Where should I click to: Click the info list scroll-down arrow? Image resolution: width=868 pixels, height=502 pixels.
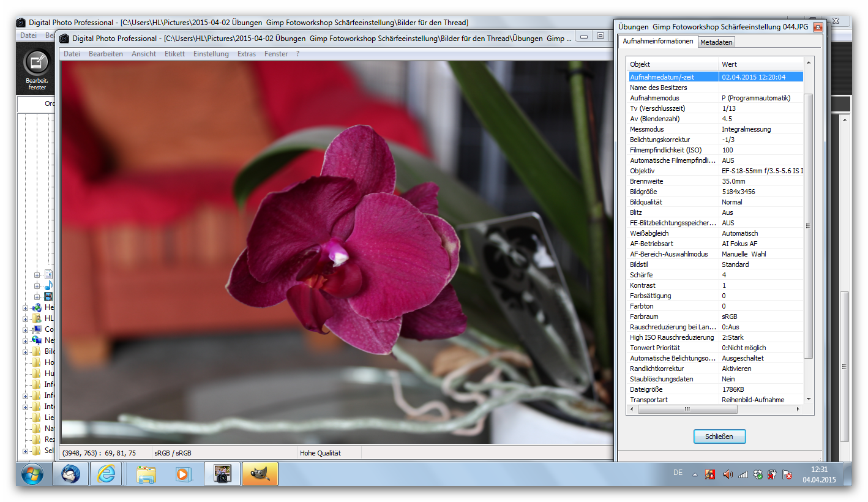click(x=808, y=399)
